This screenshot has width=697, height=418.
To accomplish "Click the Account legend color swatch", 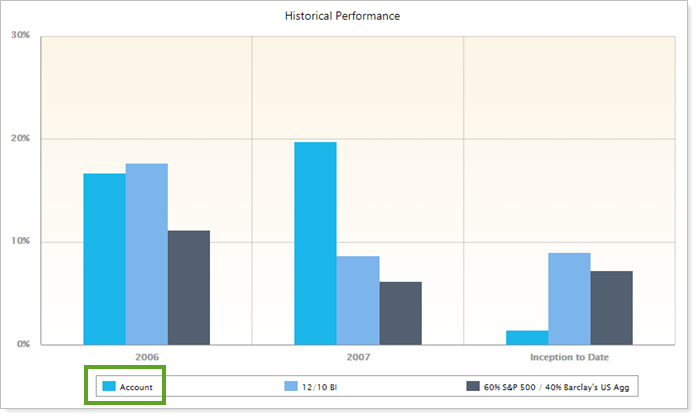I will [109, 386].
